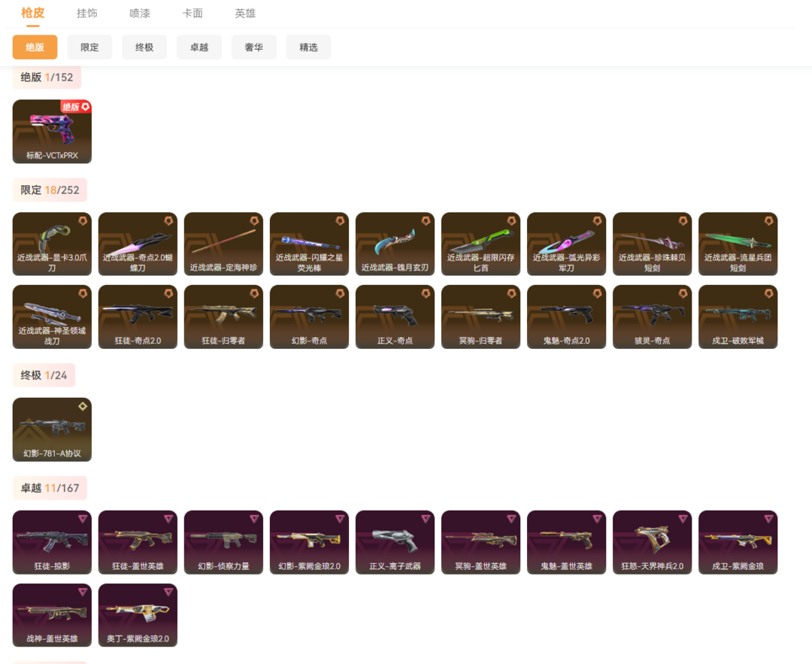
Task: Click the triangle tier icon on 狂怒-天界神兵2.0
Action: [x=683, y=518]
